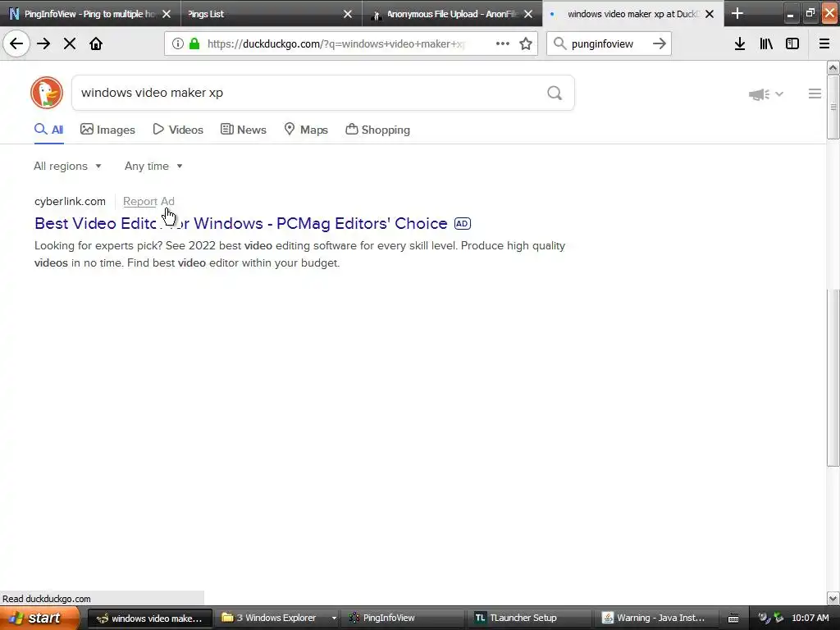Open the Firefox hamburger menu

click(x=824, y=43)
